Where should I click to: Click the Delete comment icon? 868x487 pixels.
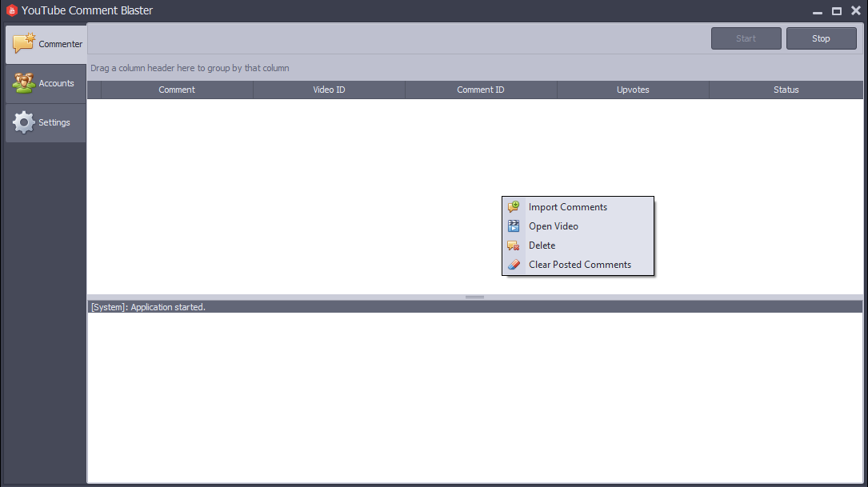click(514, 245)
